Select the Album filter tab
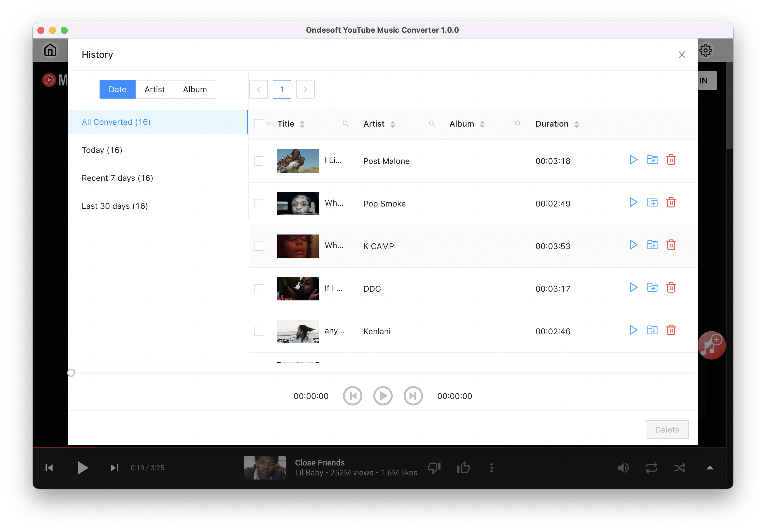Viewport: 766px width, 532px height. 195,88
